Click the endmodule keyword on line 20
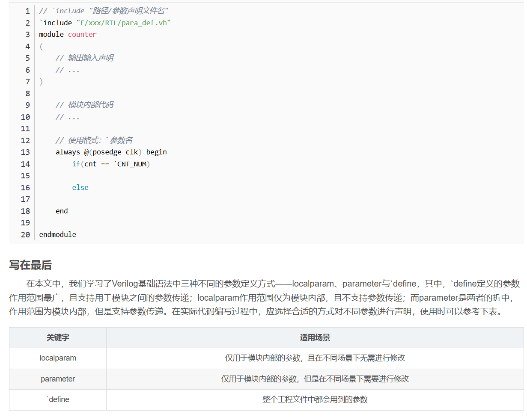 tap(57, 234)
